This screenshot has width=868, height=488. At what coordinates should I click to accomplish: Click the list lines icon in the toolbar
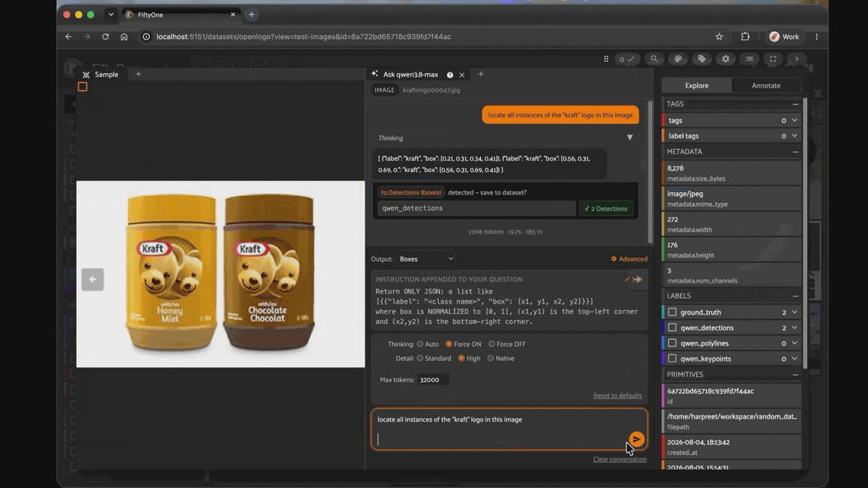(x=749, y=59)
